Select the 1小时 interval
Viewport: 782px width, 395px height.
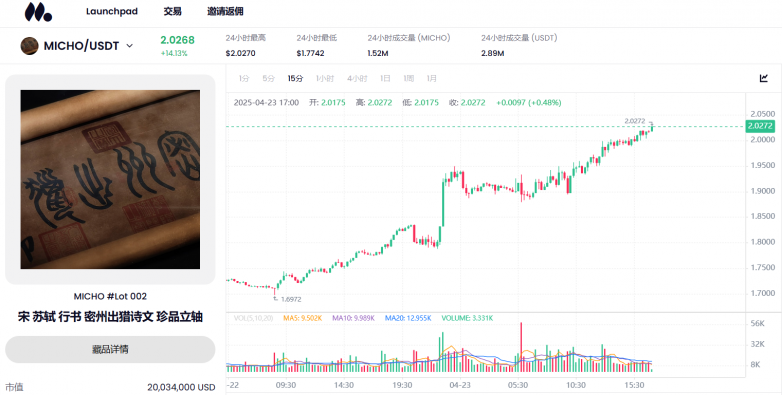[x=325, y=78]
